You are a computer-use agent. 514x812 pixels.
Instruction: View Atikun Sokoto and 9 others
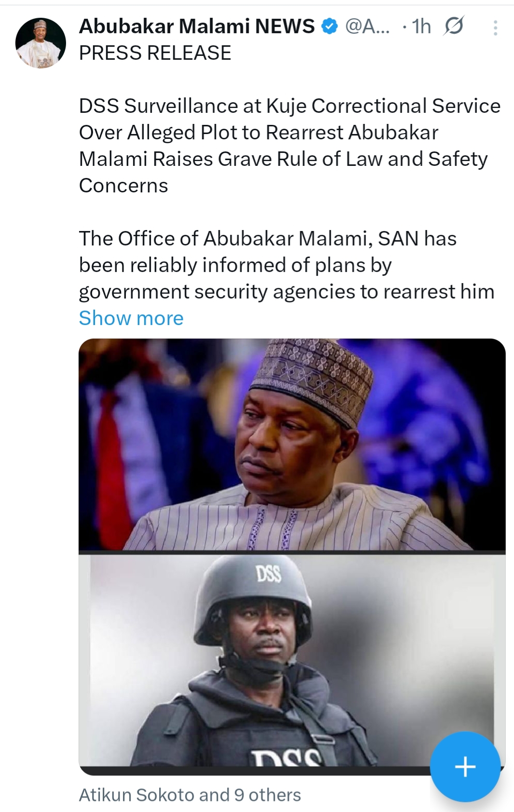click(x=189, y=795)
